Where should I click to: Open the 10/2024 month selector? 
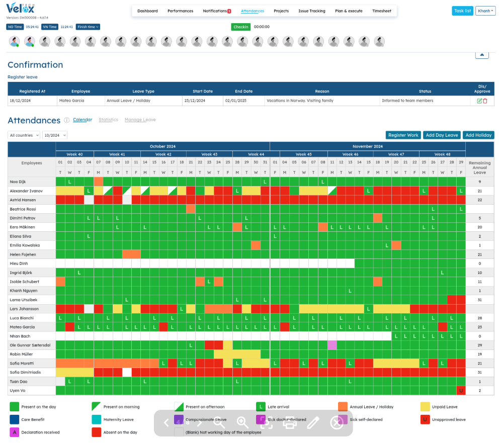coord(54,135)
